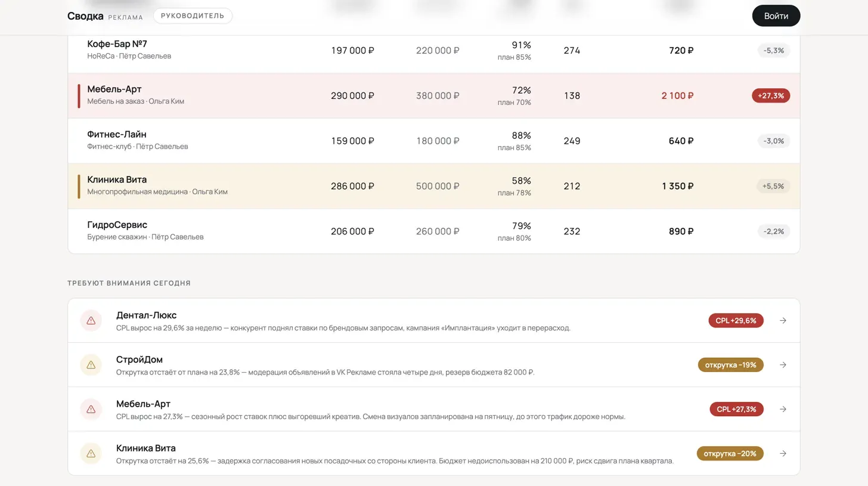Click the -2,2% change badge
Screen dimensions: 868x486
pyautogui.click(x=774, y=231)
